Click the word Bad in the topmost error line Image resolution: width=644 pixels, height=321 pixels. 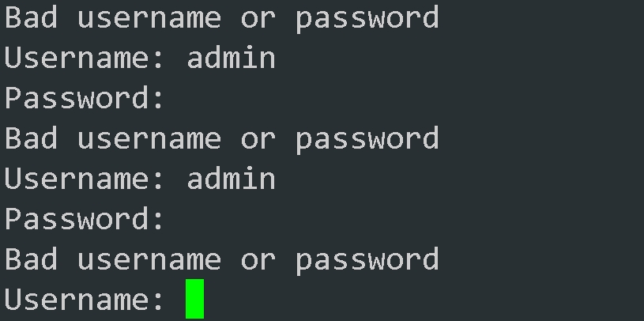32,17
